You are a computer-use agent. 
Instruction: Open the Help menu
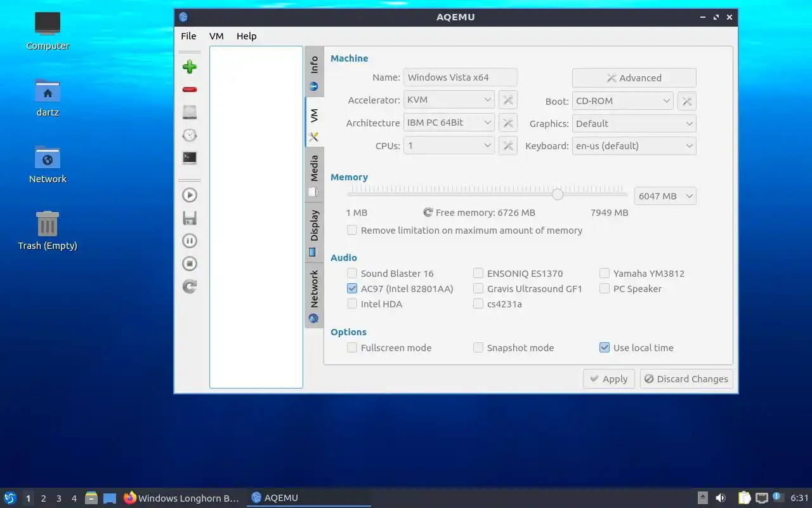246,36
